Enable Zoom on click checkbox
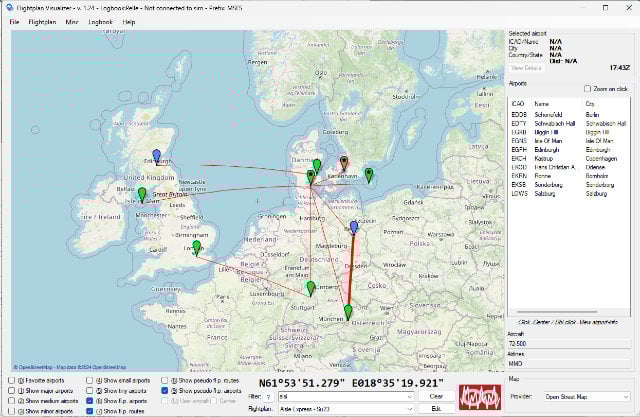Screen dimensions: 640x417 point(587,89)
